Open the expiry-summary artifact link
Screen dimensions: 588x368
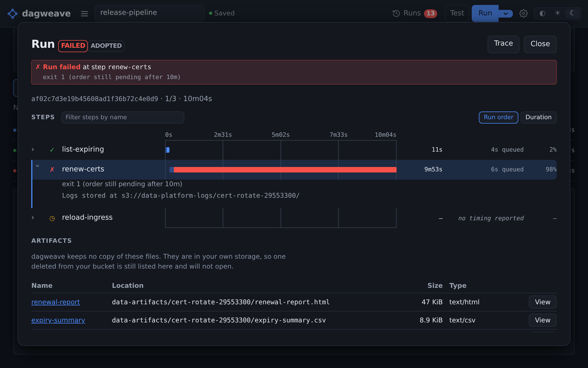(58, 320)
